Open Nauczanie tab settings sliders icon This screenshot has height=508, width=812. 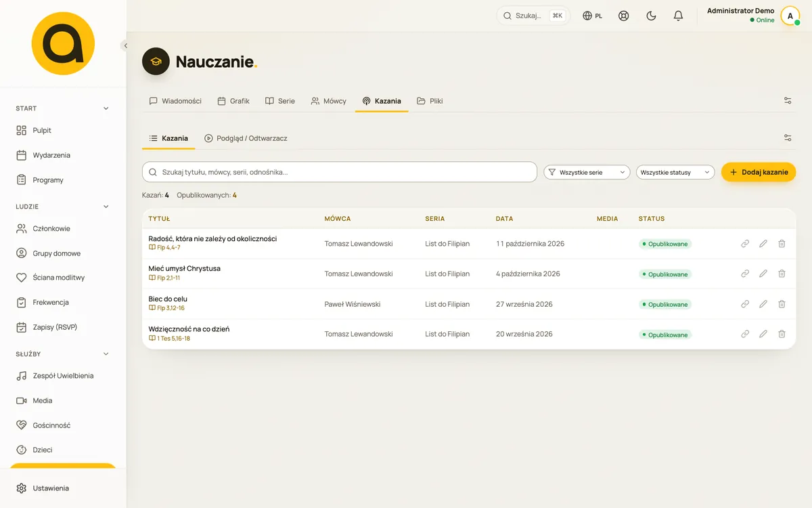(788, 101)
